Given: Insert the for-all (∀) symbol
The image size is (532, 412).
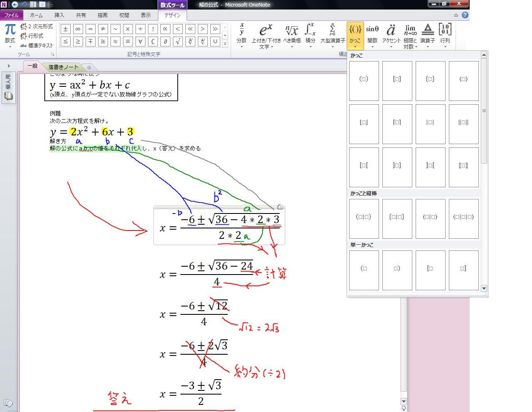Looking at the screenshot, I should (x=140, y=41).
